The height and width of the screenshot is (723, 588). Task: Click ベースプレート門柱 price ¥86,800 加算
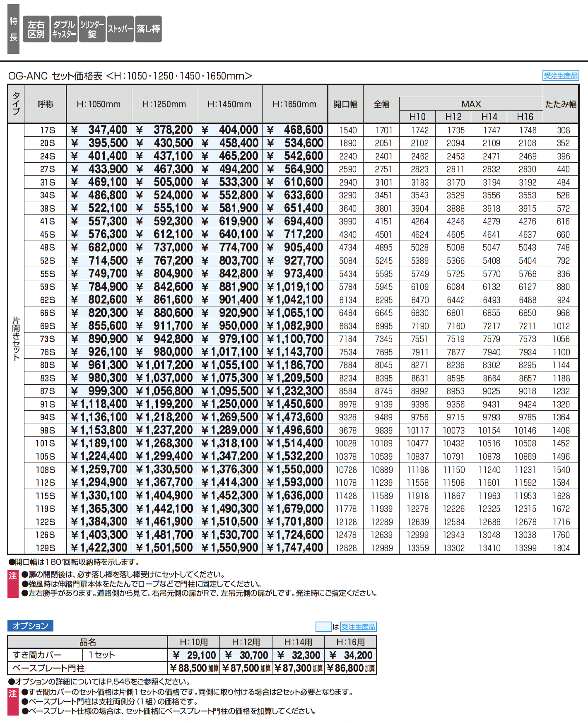coord(351,668)
